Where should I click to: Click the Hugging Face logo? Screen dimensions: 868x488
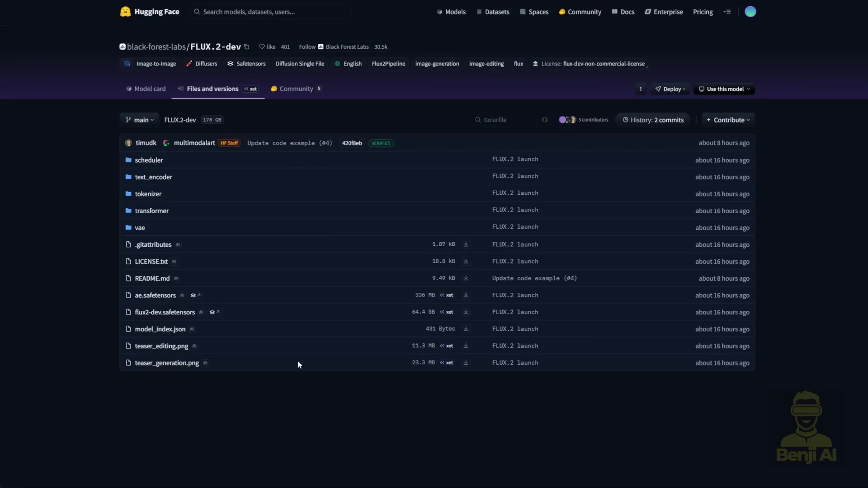click(125, 12)
